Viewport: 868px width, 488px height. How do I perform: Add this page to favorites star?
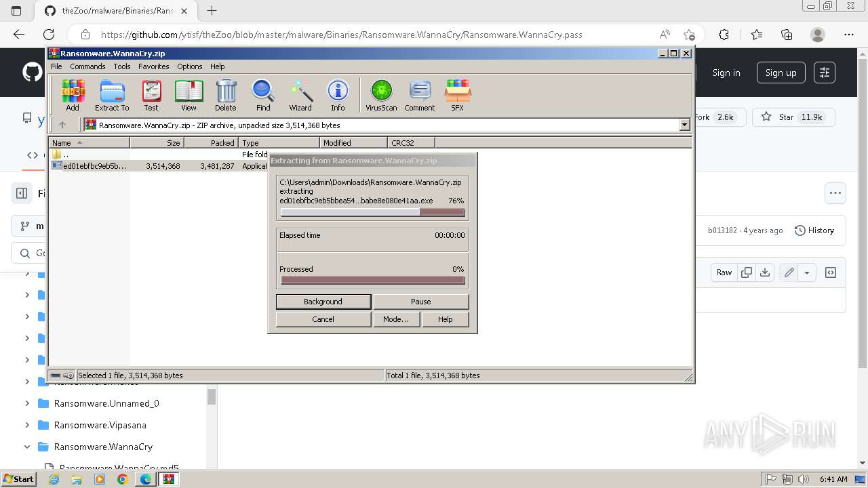689,35
